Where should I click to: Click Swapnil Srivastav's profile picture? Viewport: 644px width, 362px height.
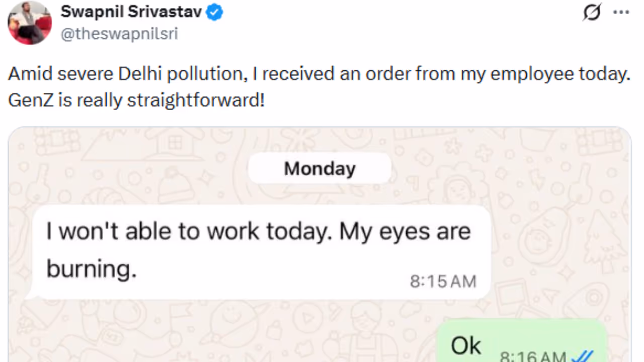(29, 22)
